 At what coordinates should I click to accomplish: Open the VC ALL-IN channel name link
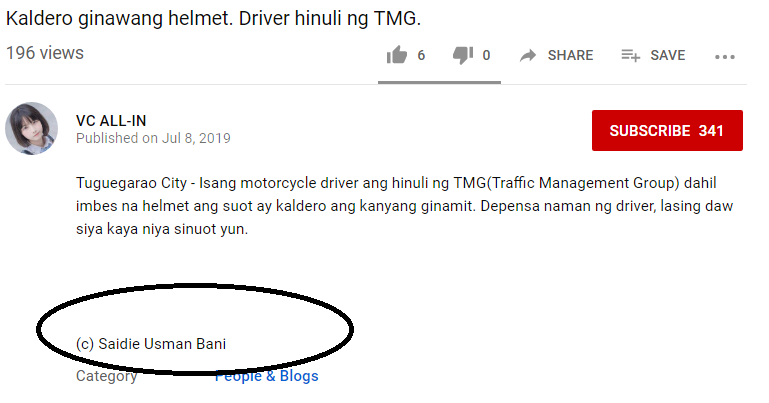[x=111, y=121]
